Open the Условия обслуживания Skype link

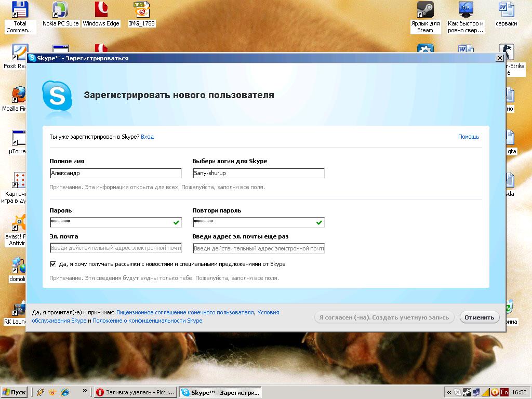[268, 312]
